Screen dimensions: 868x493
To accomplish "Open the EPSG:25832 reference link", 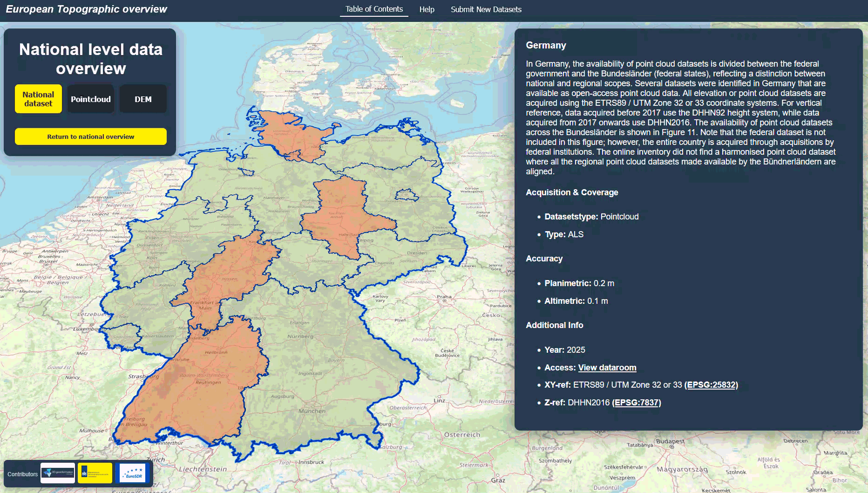I will (711, 385).
